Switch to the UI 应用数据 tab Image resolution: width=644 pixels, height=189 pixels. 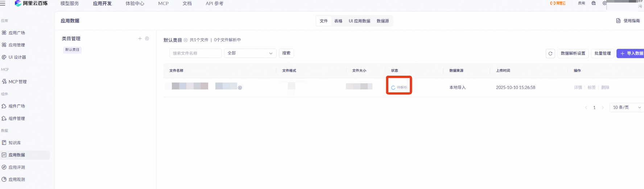point(360,21)
